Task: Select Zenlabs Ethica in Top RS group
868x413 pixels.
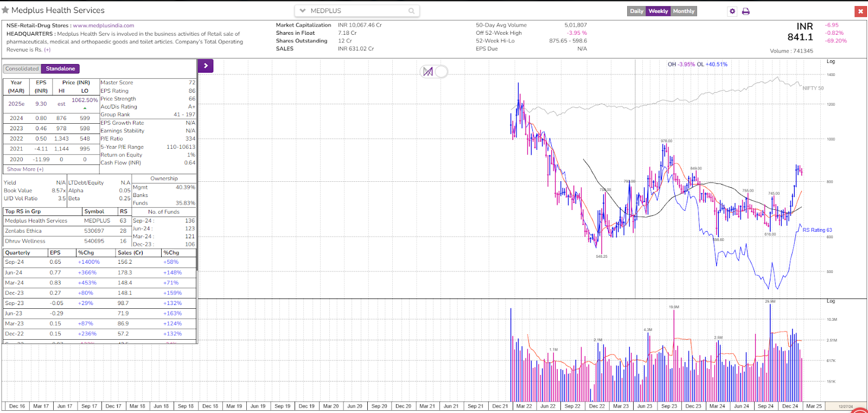Action: coord(67,231)
